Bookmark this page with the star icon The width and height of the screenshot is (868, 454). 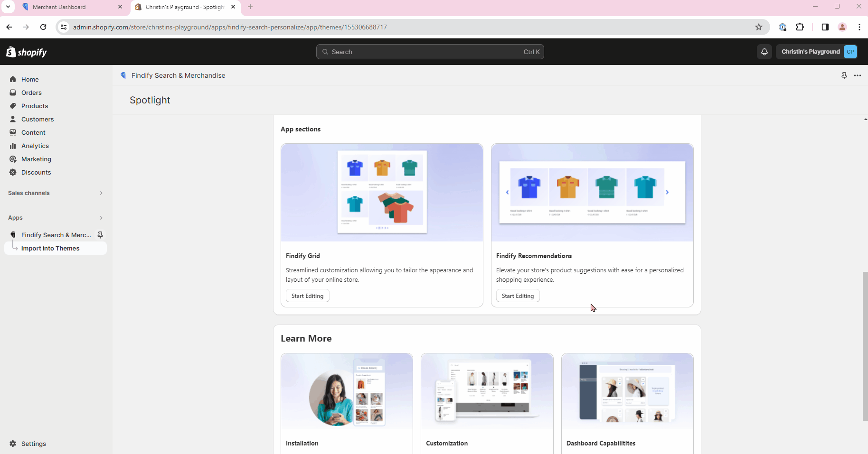pyautogui.click(x=759, y=27)
